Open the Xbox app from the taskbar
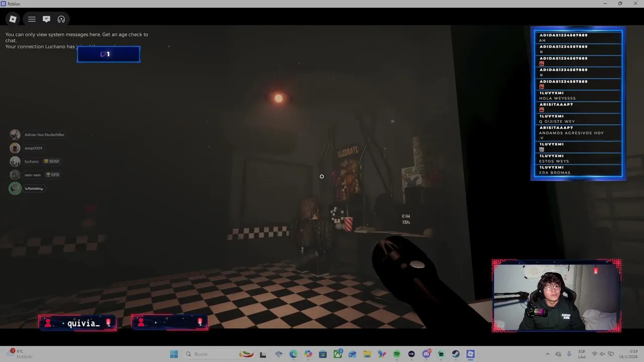This screenshot has width=644, height=362. pyautogui.click(x=338, y=354)
